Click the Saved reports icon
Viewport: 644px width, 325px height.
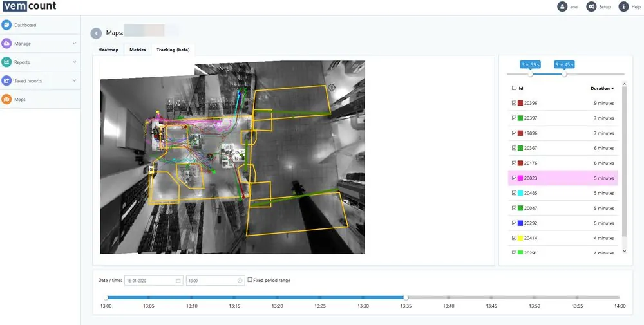(6, 81)
